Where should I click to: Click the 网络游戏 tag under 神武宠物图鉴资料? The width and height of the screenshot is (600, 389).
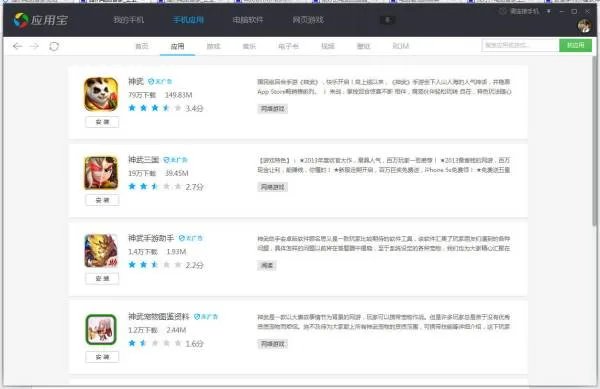tap(272, 344)
